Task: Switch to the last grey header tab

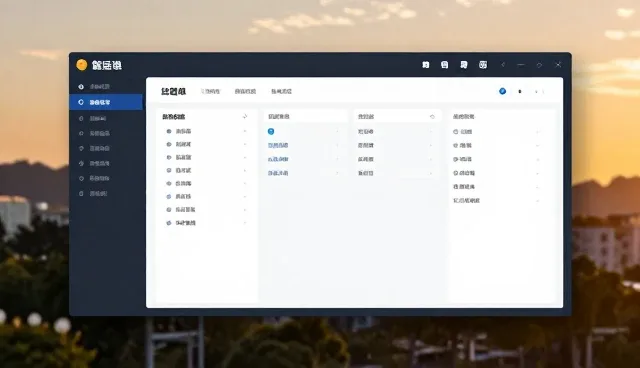Action: click(x=281, y=91)
